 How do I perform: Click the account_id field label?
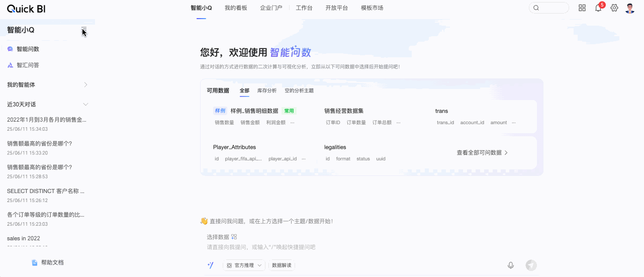(x=472, y=123)
